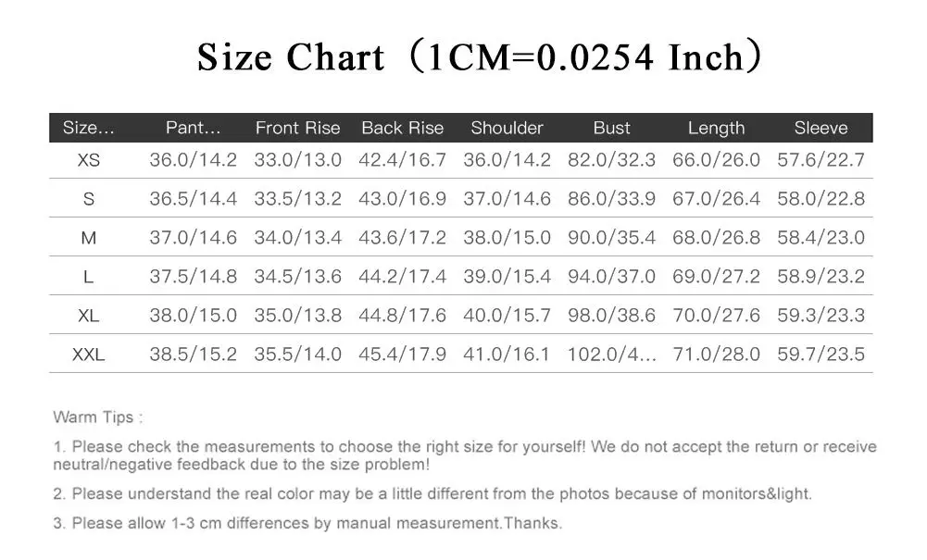Click the Shoulder column header
The image size is (927, 560).
pyautogui.click(x=507, y=128)
